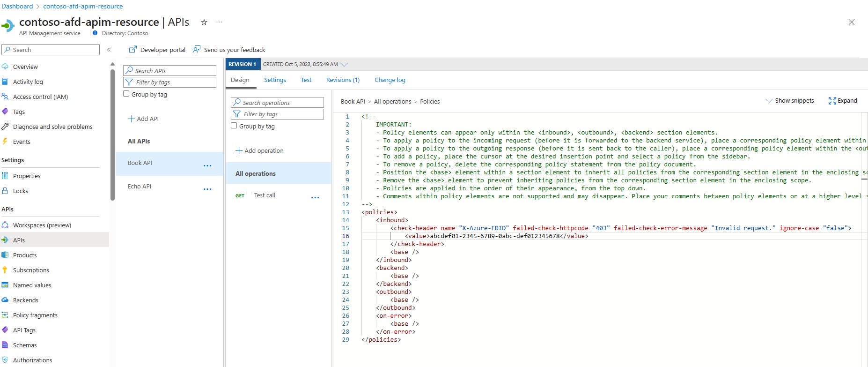Image resolution: width=868 pixels, height=367 pixels.
Task: Open Authorizations in the sidebar
Action: click(32, 360)
